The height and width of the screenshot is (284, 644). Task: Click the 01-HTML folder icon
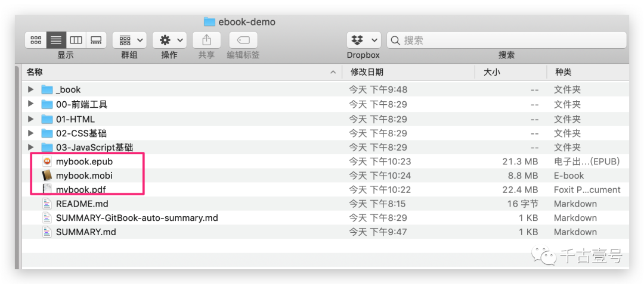tap(47, 119)
